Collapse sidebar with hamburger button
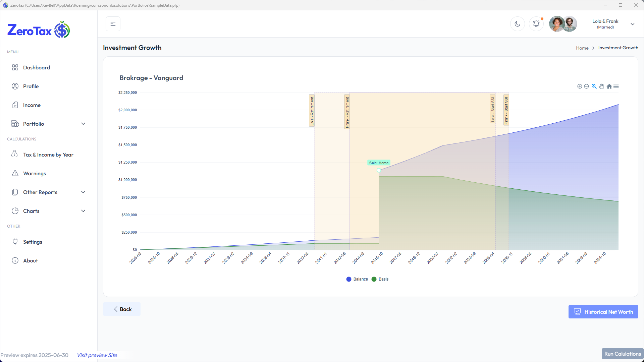 click(113, 24)
